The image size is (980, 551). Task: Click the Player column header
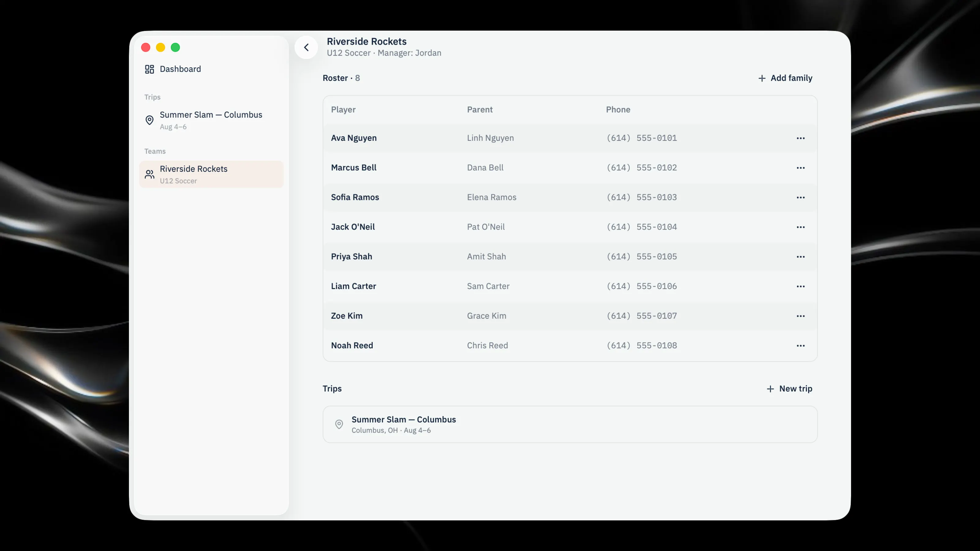[343, 110]
